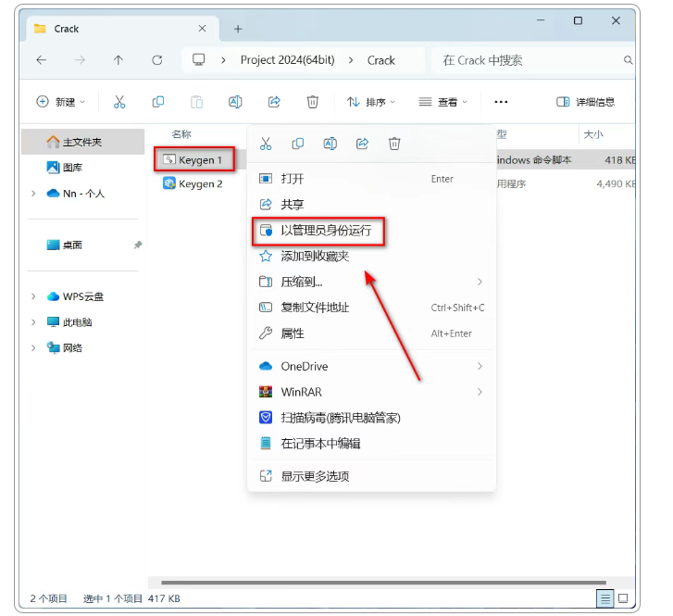673x616 pixels.
Task: Expand the WinRAR submenu
Action: (480, 392)
